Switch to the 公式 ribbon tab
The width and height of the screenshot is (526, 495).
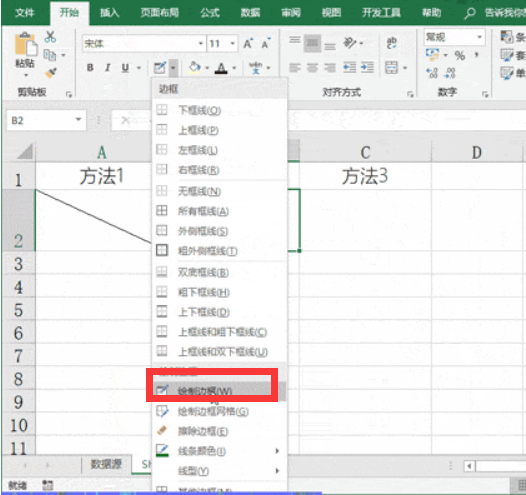[210, 13]
